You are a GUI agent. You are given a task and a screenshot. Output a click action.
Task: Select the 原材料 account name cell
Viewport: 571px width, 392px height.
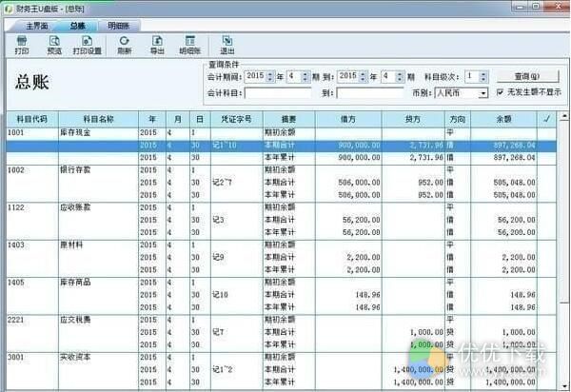[98, 245]
